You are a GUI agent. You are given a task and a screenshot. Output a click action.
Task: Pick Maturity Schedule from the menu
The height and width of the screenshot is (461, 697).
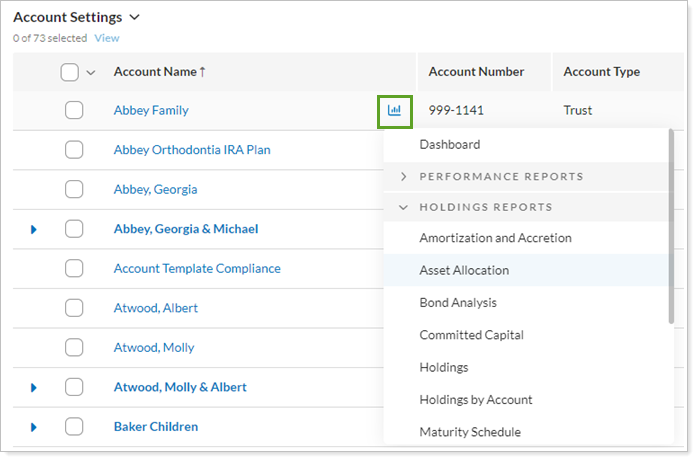point(470,432)
